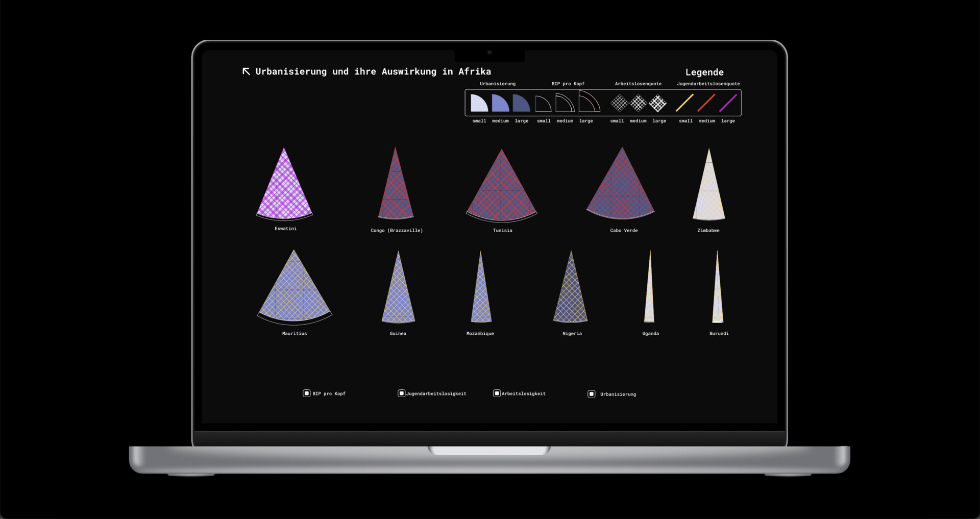Image resolution: width=980 pixels, height=519 pixels.
Task: Click the large Urbanisierung legend icon
Action: click(521, 103)
